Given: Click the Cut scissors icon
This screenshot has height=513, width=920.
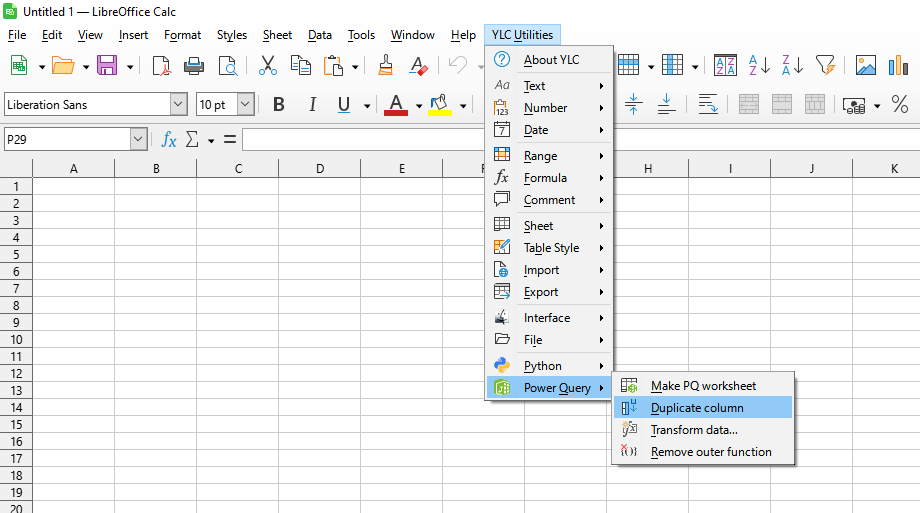Looking at the screenshot, I should point(268,65).
